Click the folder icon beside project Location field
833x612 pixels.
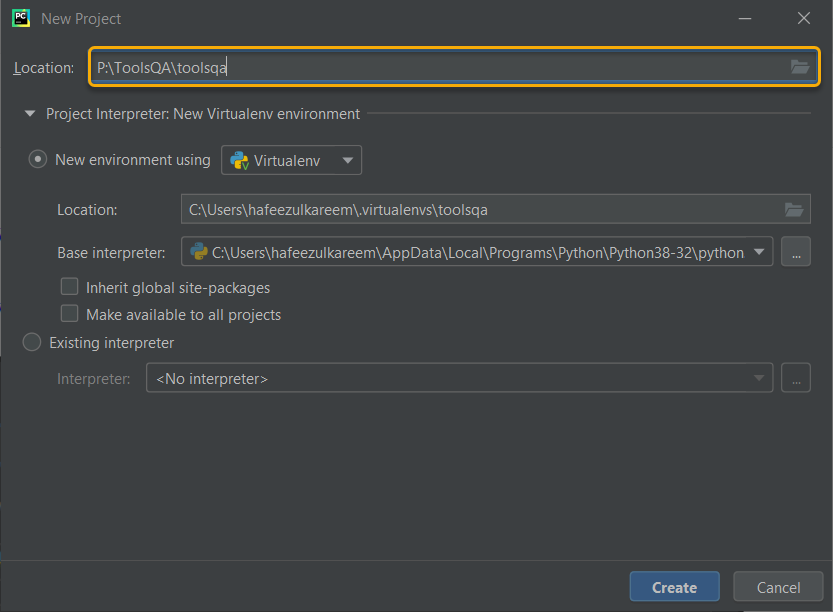click(x=799, y=67)
